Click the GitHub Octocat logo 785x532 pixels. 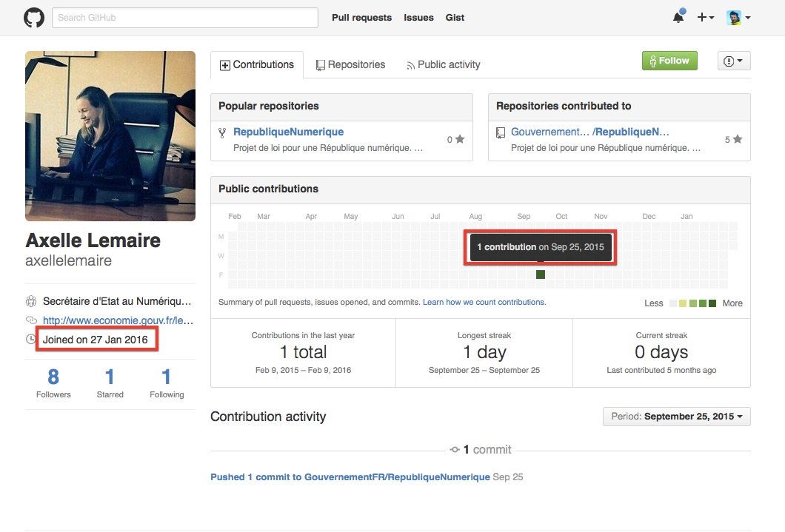tap(34, 18)
